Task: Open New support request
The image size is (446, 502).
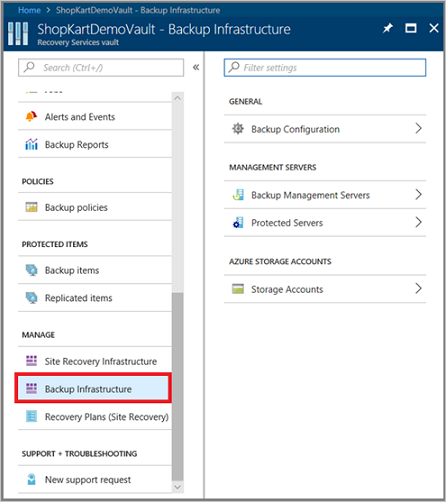Action: [95, 479]
